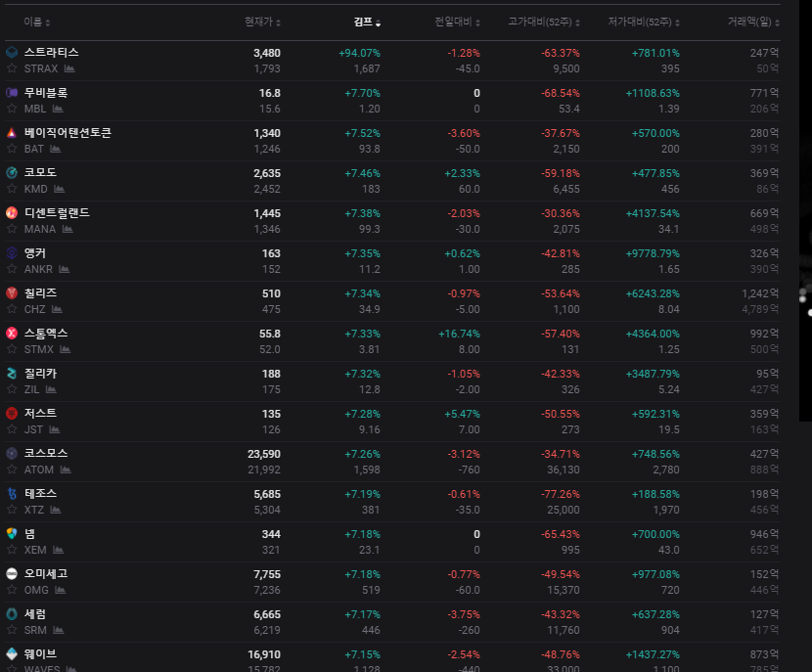Sort table by 이름 column
This screenshot has width=812, height=672.
point(37,22)
